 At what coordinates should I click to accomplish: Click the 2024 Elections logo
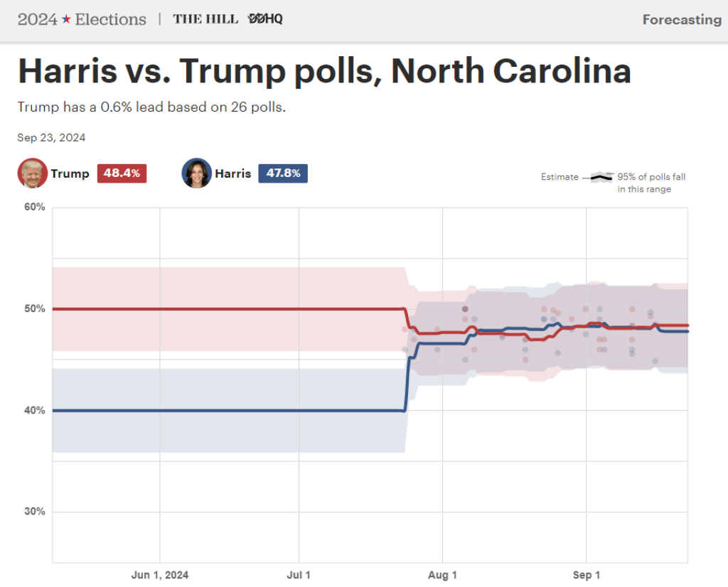pos(82,19)
